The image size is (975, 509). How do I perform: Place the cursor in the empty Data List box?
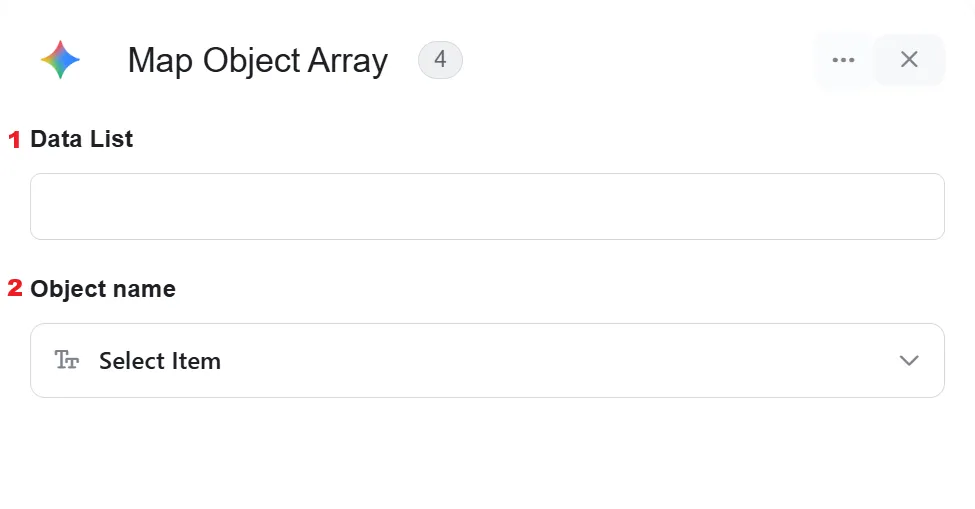pos(488,206)
